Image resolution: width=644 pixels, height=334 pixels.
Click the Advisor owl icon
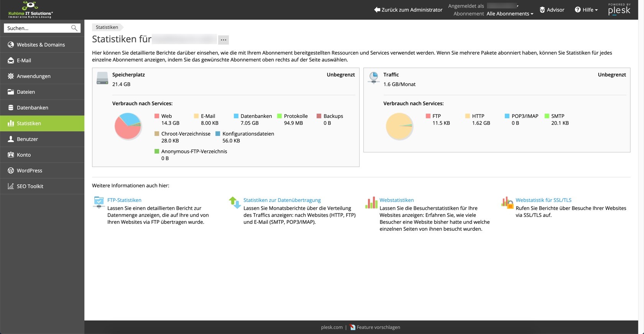click(x=542, y=10)
